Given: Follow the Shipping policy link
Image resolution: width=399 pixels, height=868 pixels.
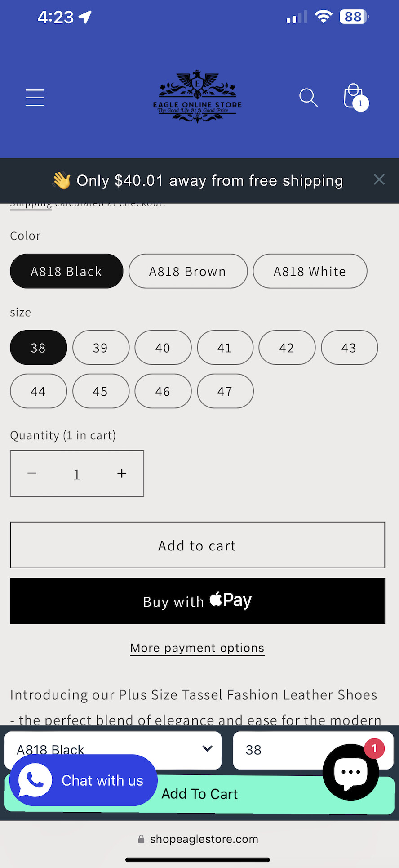Looking at the screenshot, I should coord(31,205).
